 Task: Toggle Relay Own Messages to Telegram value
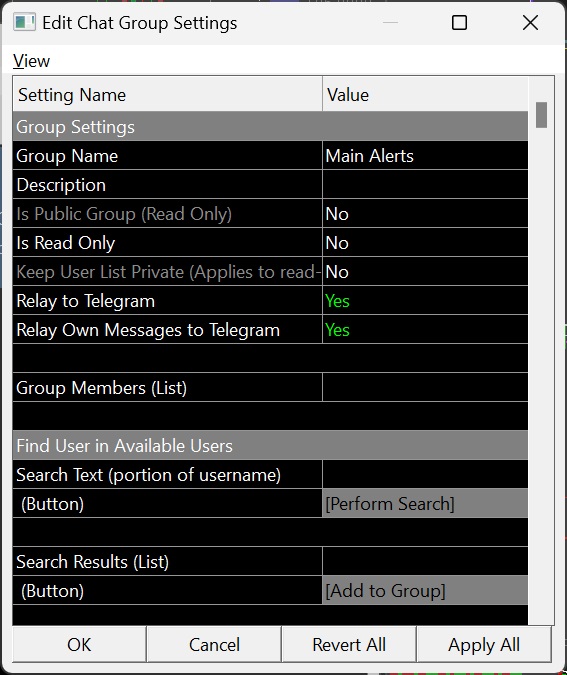pos(425,330)
